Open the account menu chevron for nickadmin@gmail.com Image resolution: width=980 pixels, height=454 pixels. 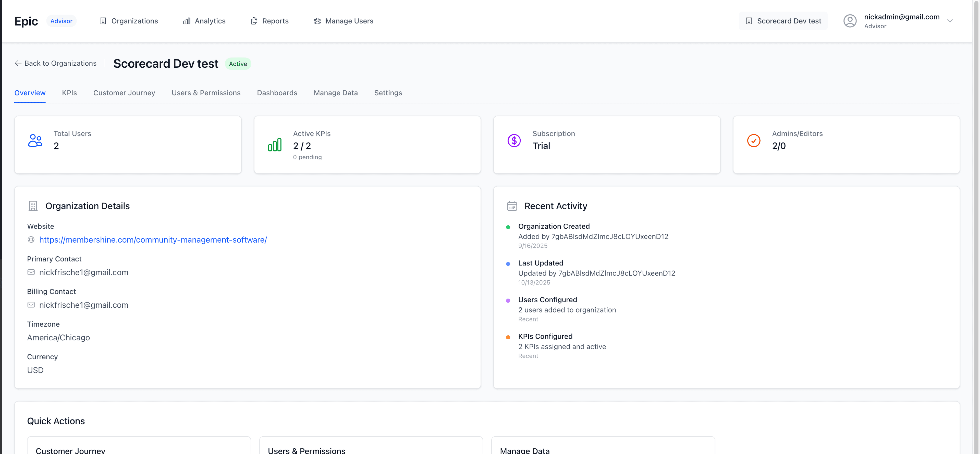click(950, 21)
